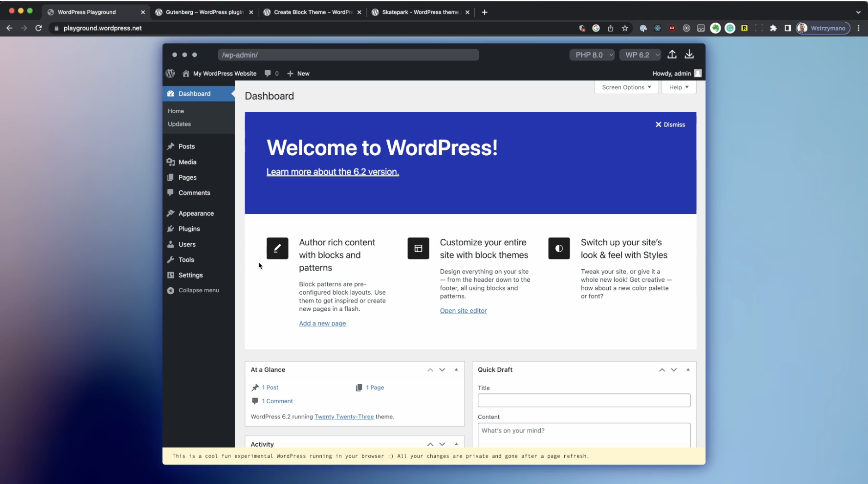Dismiss the Welcome to WordPress panel
The width and height of the screenshot is (868, 484).
pos(670,125)
